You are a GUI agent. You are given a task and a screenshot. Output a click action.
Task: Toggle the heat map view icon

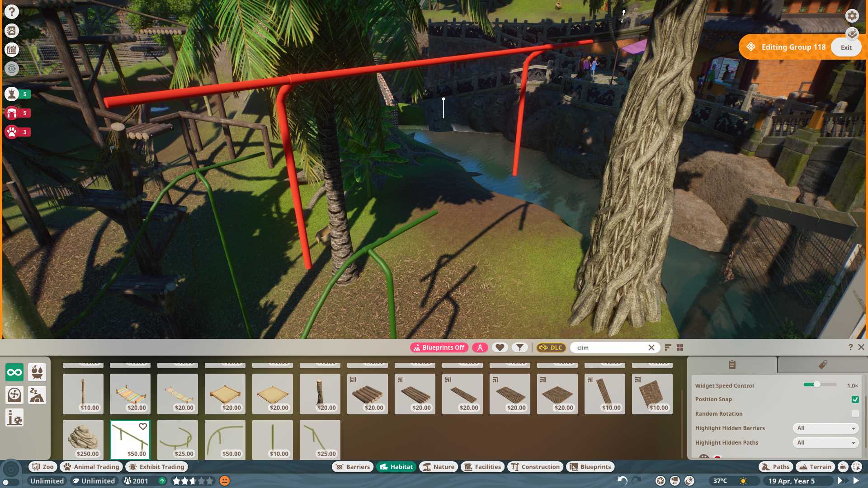tap(852, 34)
